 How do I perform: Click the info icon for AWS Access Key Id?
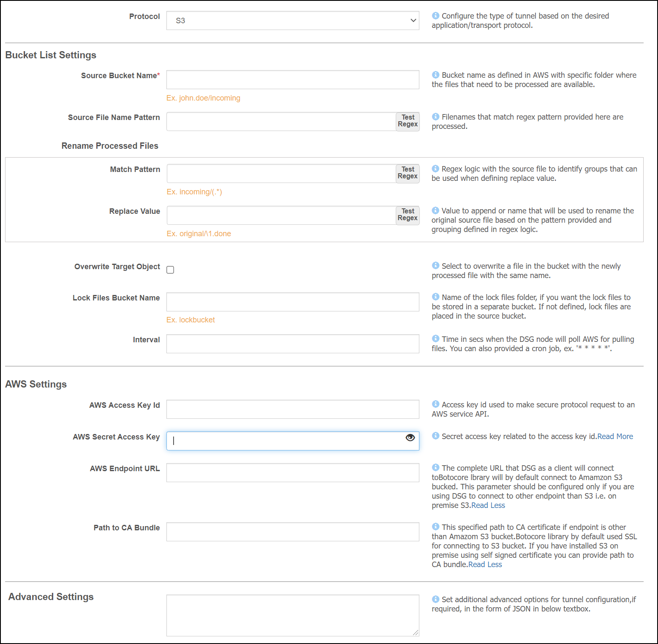tap(435, 404)
